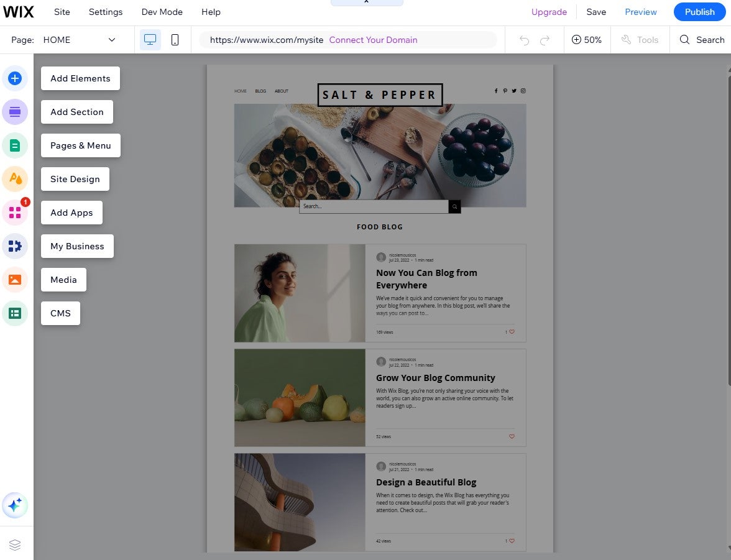
Task: Expand the 50% zoom level control
Action: (x=587, y=39)
